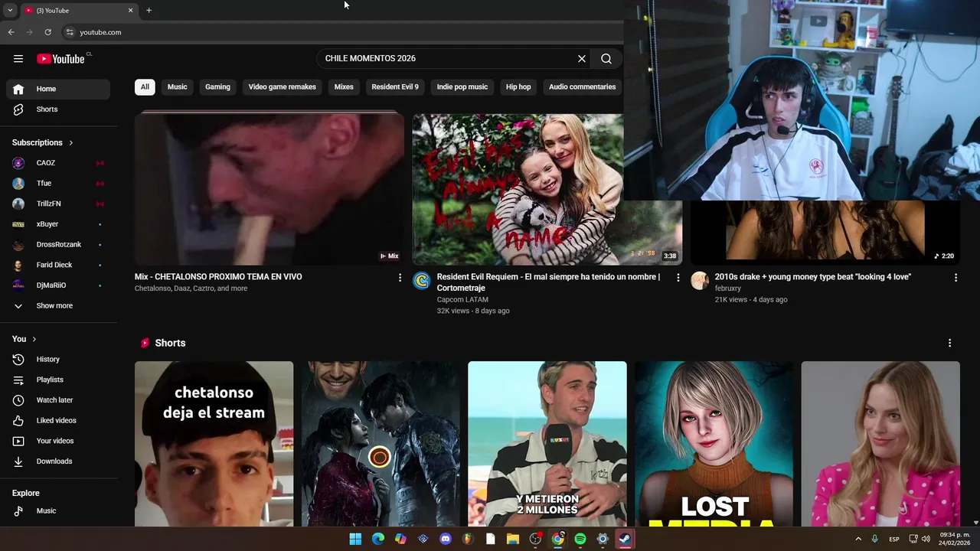Clear the search text with the X
The width and height of the screenshot is (980, 551).
tap(582, 59)
